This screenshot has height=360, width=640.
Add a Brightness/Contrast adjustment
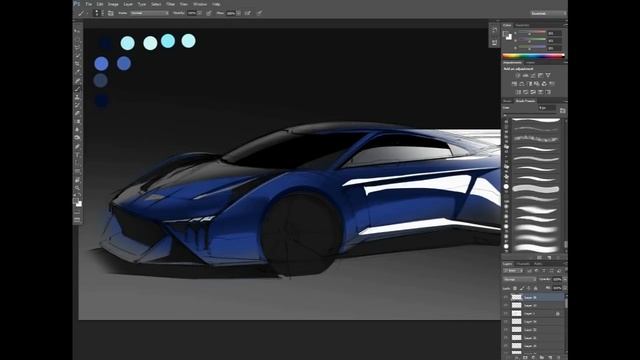(518, 76)
